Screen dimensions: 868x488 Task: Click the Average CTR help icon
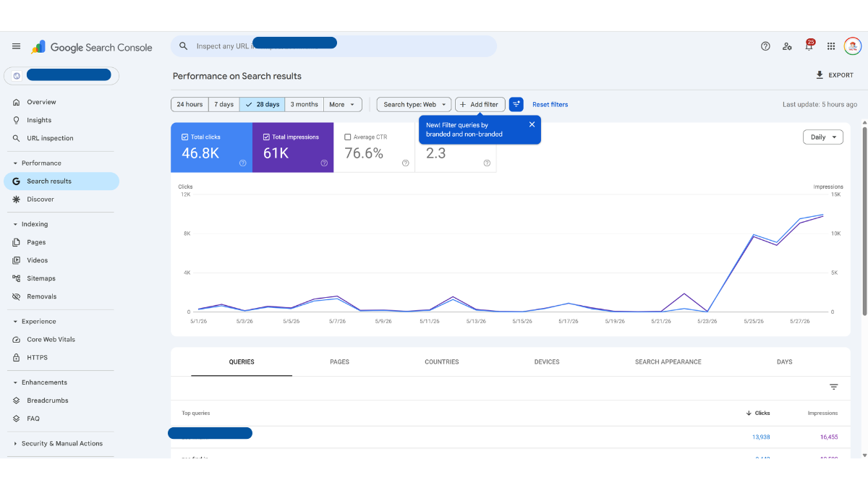click(406, 163)
